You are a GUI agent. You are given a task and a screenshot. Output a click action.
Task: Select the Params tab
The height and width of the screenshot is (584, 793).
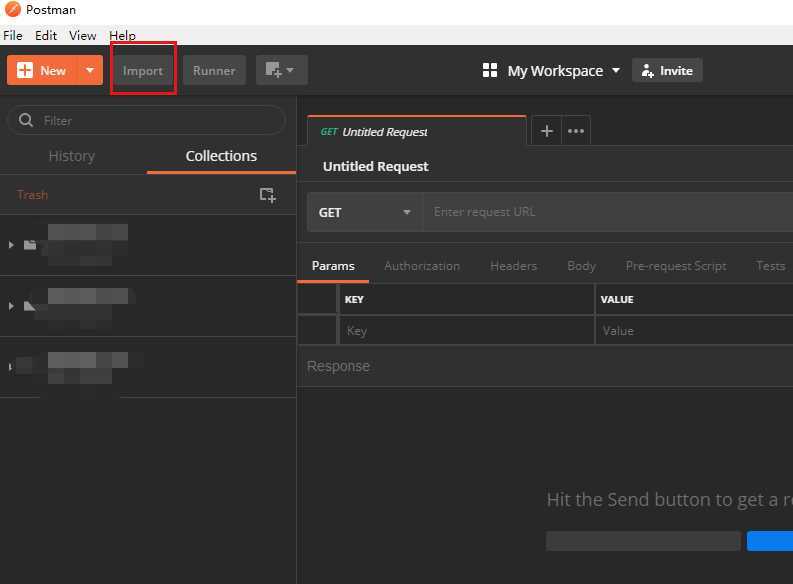point(333,266)
